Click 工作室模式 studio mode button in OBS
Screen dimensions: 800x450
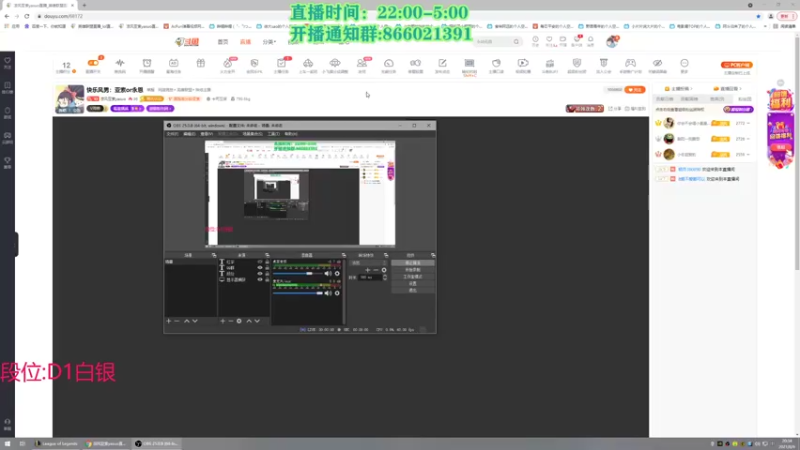tap(413, 277)
